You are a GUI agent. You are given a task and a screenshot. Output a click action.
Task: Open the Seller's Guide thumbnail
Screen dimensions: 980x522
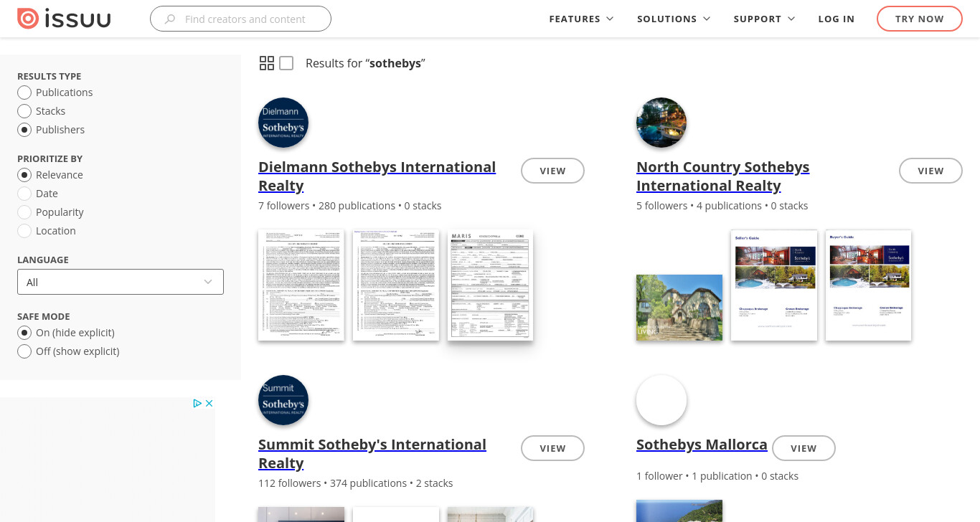pos(774,285)
